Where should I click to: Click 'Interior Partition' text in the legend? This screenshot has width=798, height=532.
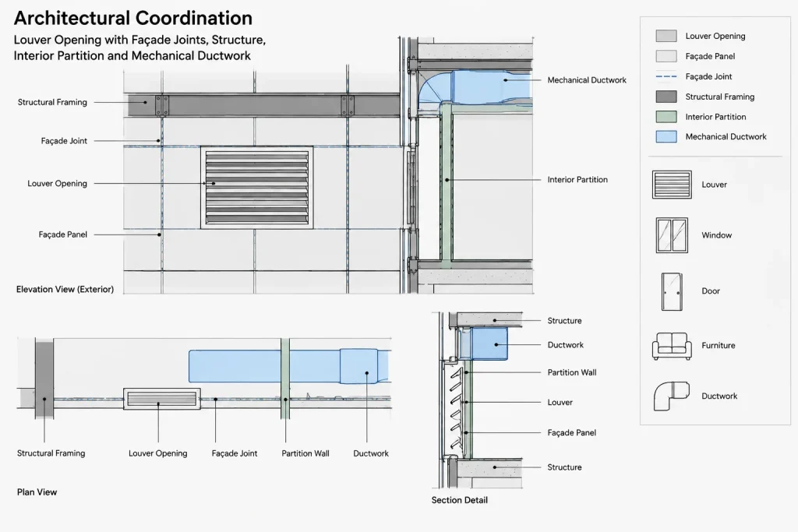[715, 117]
